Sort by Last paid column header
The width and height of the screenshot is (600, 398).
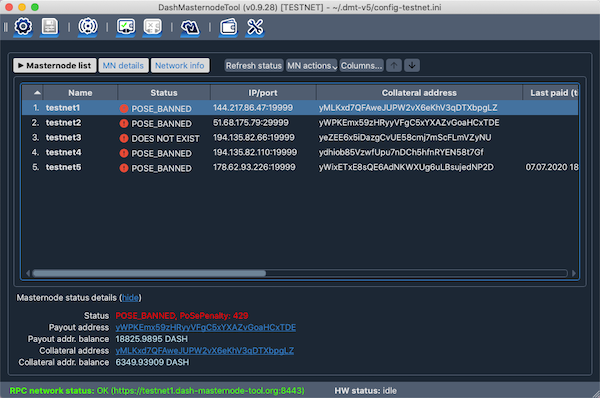point(551,93)
